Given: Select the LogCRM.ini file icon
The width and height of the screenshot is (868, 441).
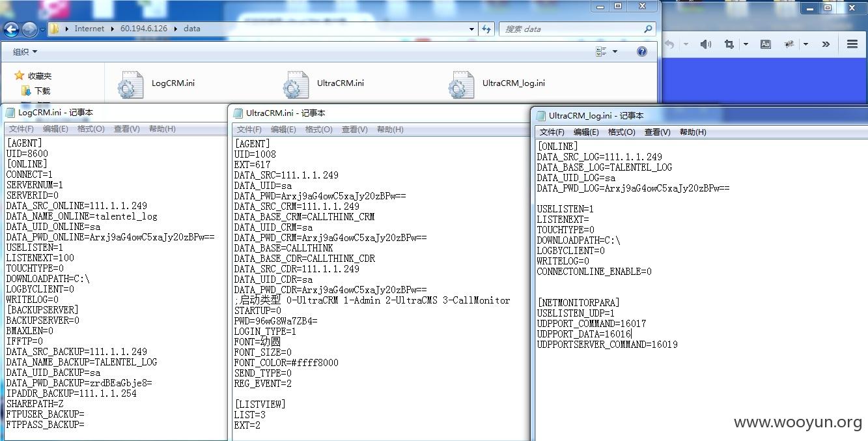Looking at the screenshot, I should click(x=130, y=85).
